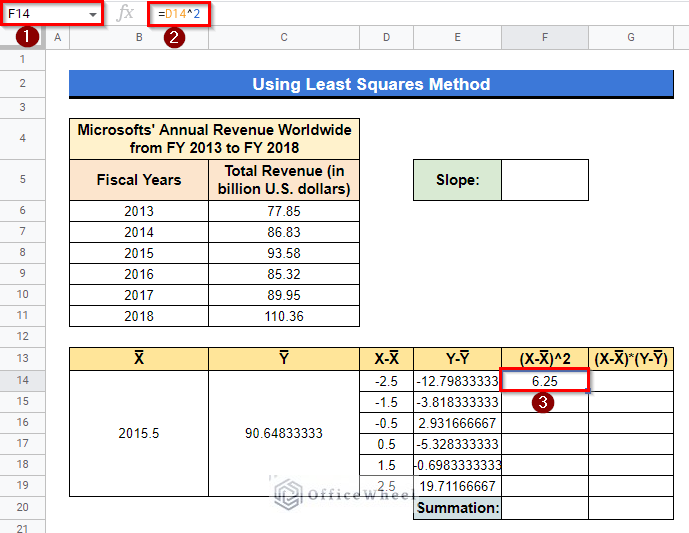This screenshot has height=533, width=689.
Task: Select row 4 header
Action: point(22,138)
